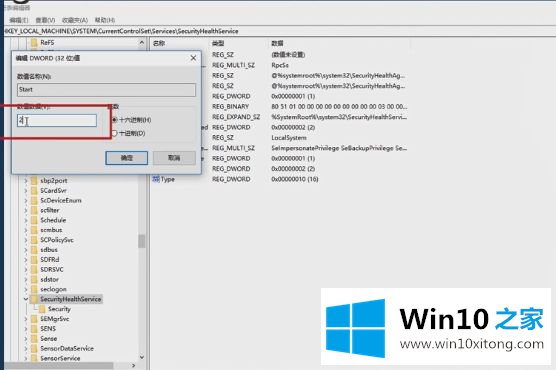Click the SCardSvr folder icon
This screenshot has width=556, height=370.
tap(34, 190)
